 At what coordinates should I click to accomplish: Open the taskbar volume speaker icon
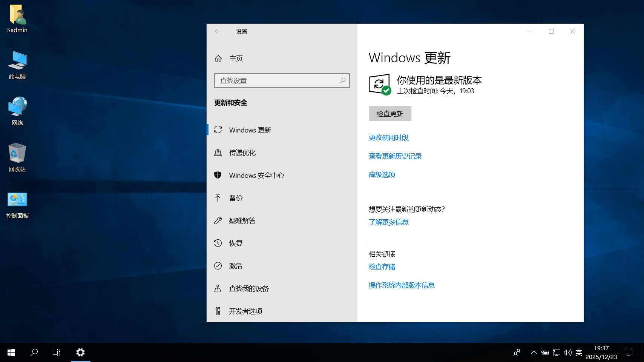coord(567,353)
